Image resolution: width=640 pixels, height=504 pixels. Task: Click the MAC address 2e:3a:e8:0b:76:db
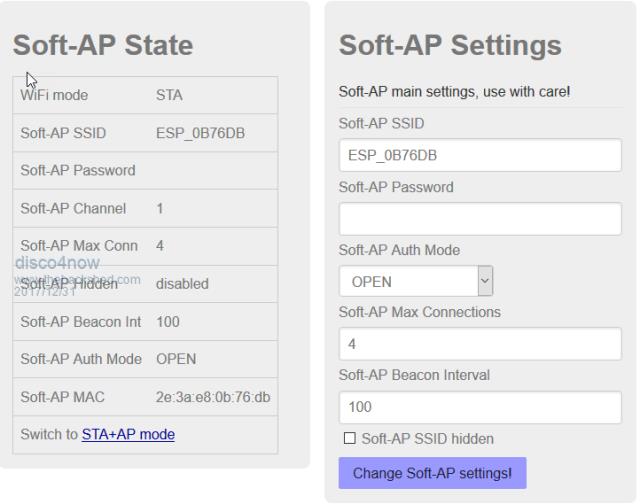point(213,397)
